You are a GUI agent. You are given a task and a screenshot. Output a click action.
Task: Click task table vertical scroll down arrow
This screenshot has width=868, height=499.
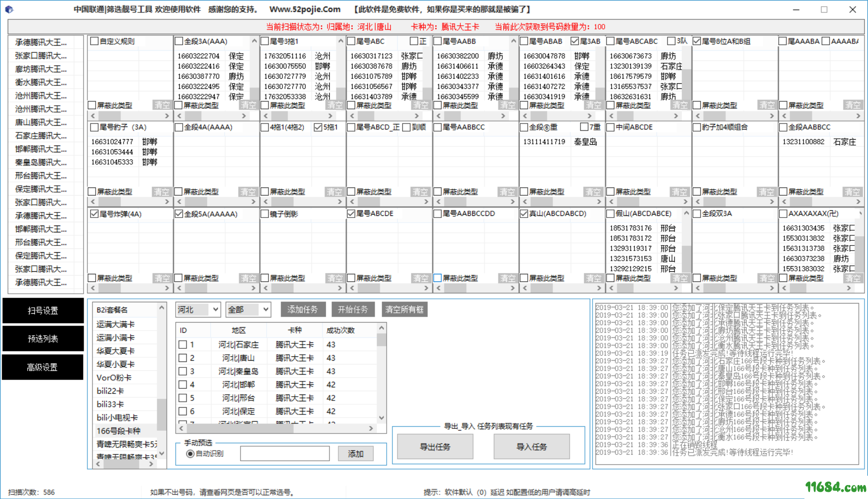(x=381, y=417)
